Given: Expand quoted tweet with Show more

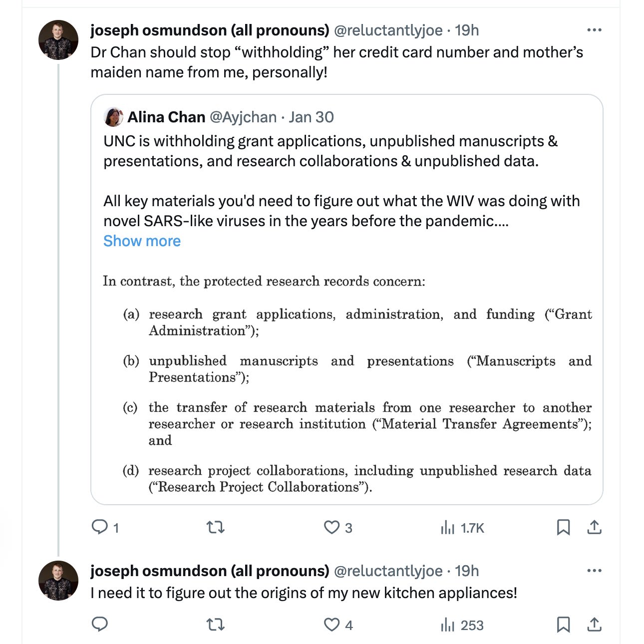Looking at the screenshot, I should [142, 241].
